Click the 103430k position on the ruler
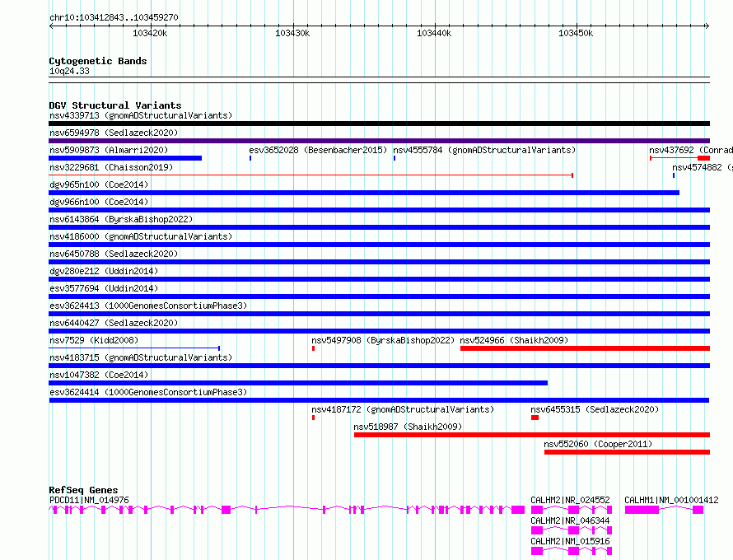 (292, 33)
